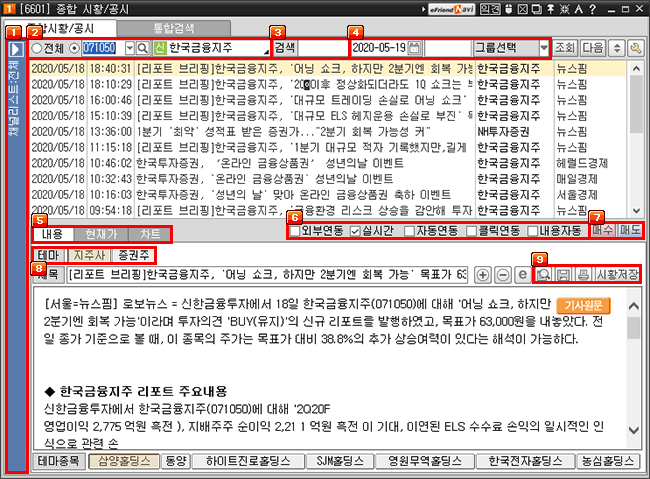650x479 pixels.
Task: Select 삼양홀딩스 theme stock button
Action: point(124,461)
